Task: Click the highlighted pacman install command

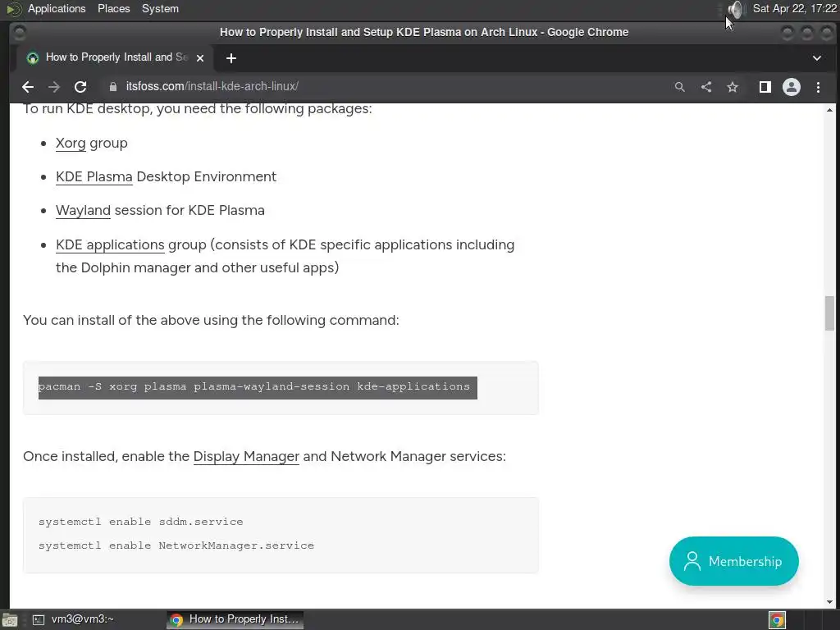Action: (258, 387)
